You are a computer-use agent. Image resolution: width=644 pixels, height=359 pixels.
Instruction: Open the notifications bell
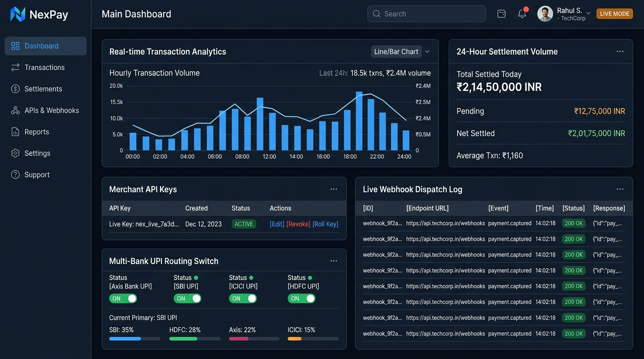pyautogui.click(x=522, y=14)
